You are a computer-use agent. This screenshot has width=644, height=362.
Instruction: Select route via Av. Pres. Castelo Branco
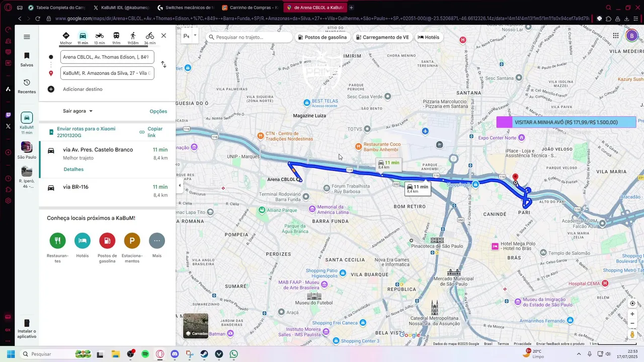pyautogui.click(x=107, y=159)
